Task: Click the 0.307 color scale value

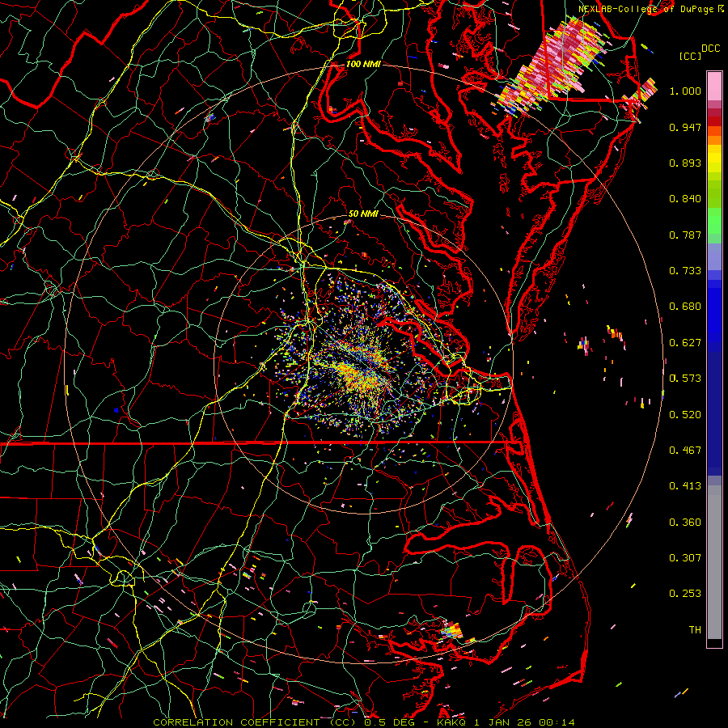Action: 685,558
